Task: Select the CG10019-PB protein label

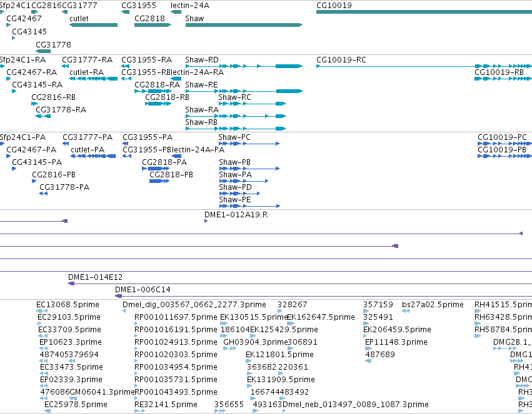Action: pos(502,150)
